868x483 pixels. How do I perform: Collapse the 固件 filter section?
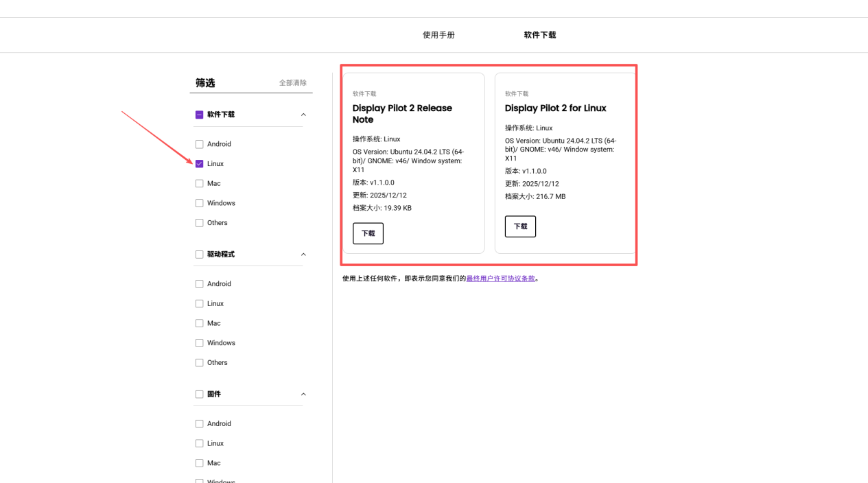(x=303, y=394)
